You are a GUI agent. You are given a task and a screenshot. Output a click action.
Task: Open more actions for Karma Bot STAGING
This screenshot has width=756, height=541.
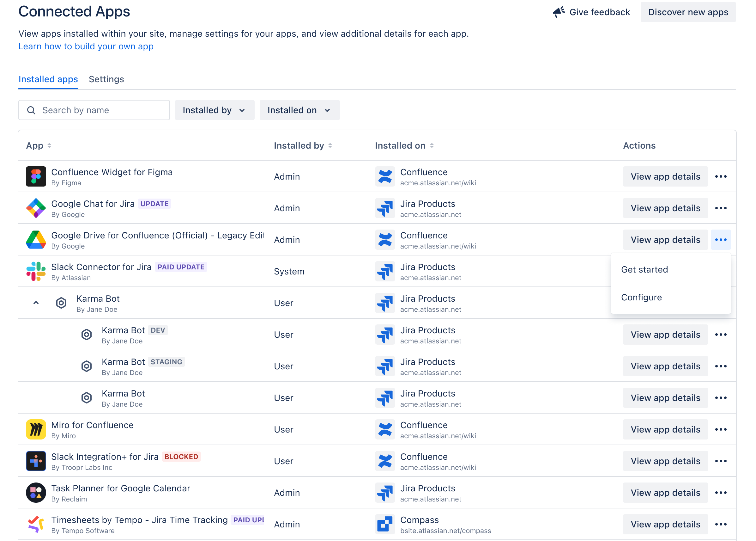(721, 366)
